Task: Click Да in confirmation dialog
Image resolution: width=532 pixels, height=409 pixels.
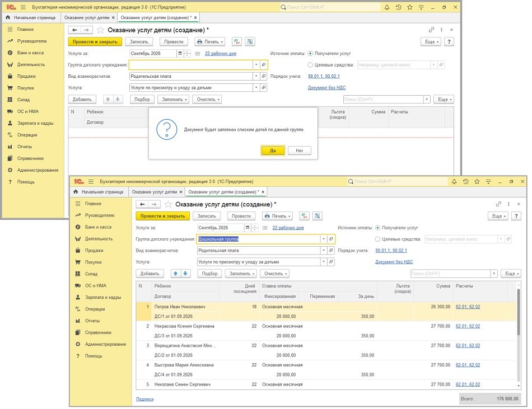Action: coord(273,151)
